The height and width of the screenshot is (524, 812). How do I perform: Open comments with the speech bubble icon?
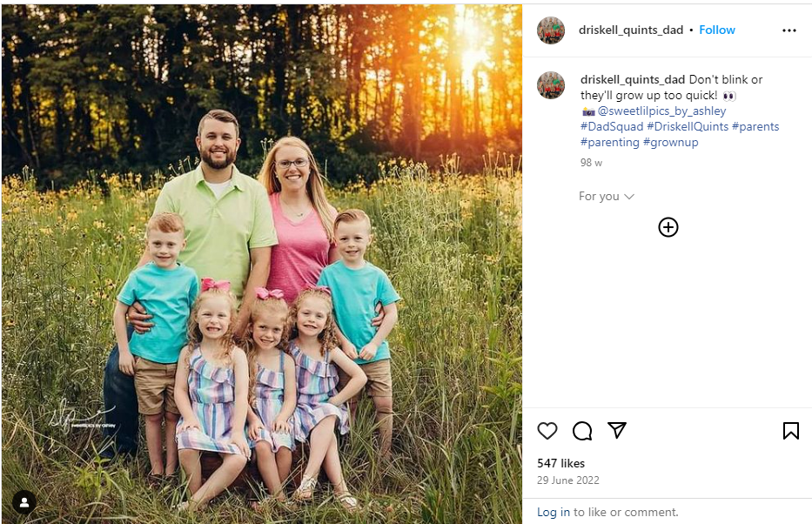coord(582,431)
